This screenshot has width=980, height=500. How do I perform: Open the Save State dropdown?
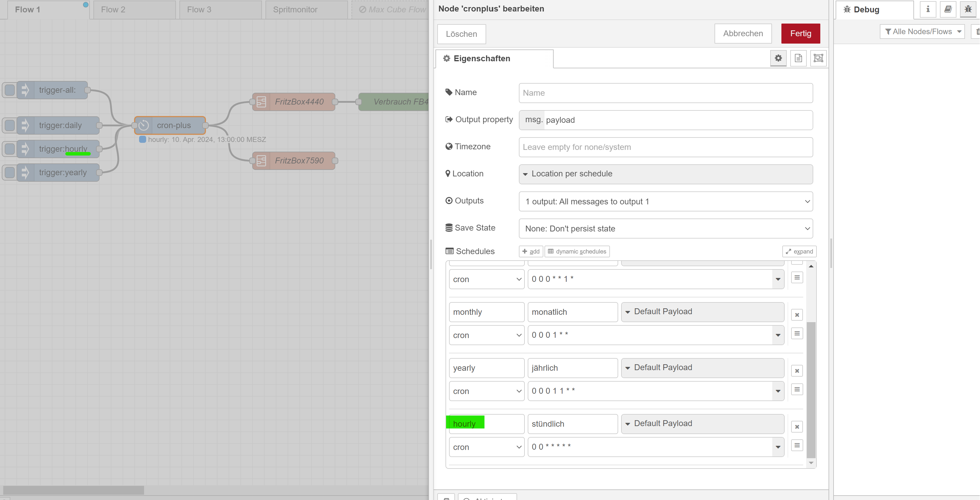pos(665,229)
